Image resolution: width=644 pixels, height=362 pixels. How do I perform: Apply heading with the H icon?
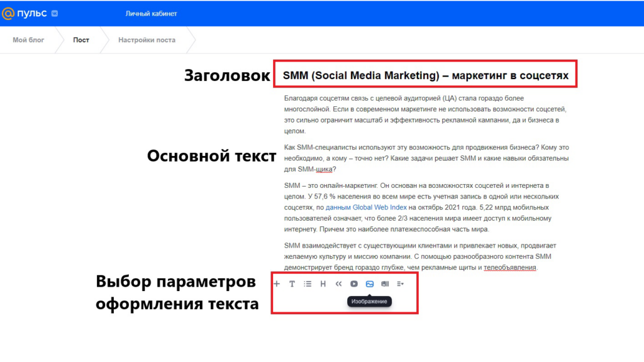click(323, 284)
